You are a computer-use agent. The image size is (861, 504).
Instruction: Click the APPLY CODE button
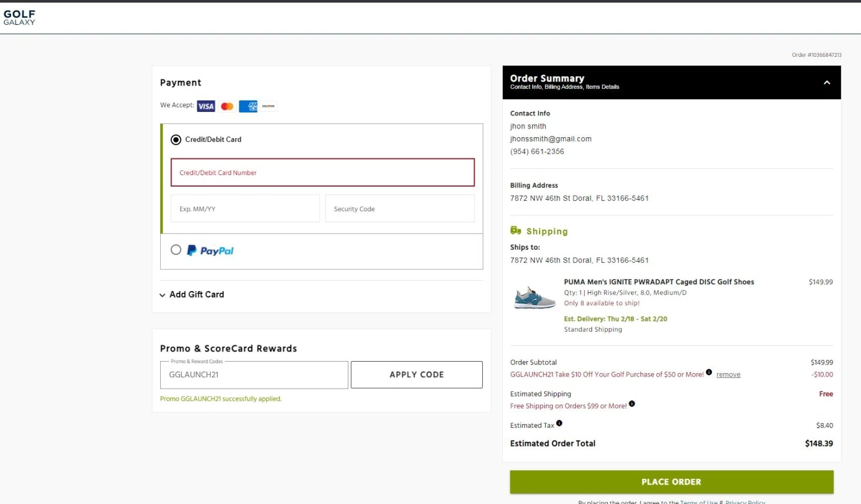point(417,375)
